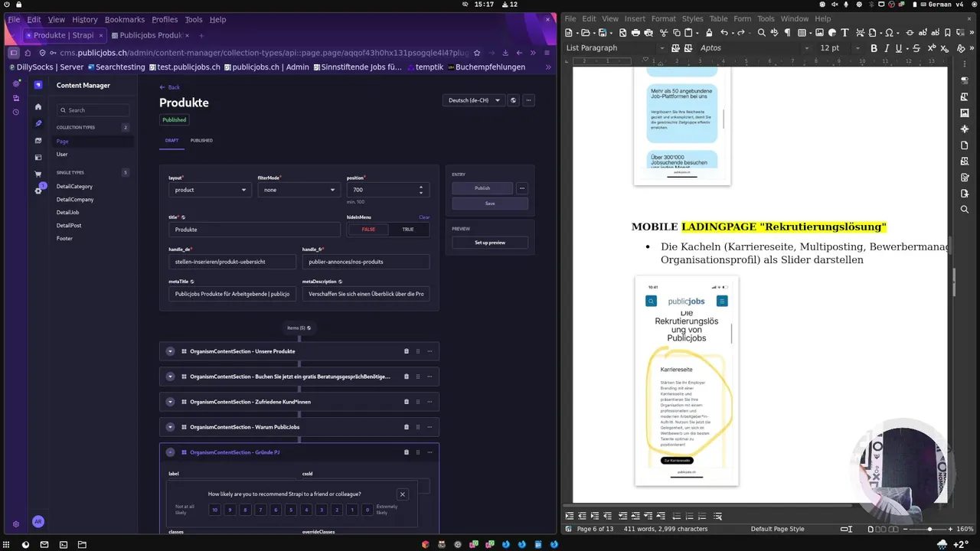Expand OrganismContentSection Warum PublicJobs

[x=171, y=427]
